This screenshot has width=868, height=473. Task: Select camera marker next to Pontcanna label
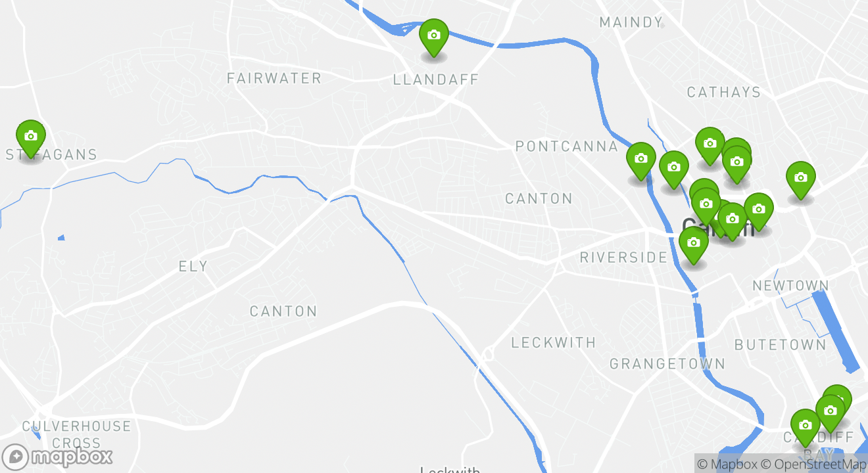point(641,160)
